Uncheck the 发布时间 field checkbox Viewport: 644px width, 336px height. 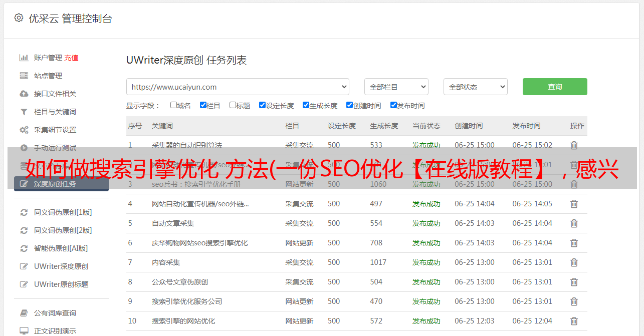393,105
